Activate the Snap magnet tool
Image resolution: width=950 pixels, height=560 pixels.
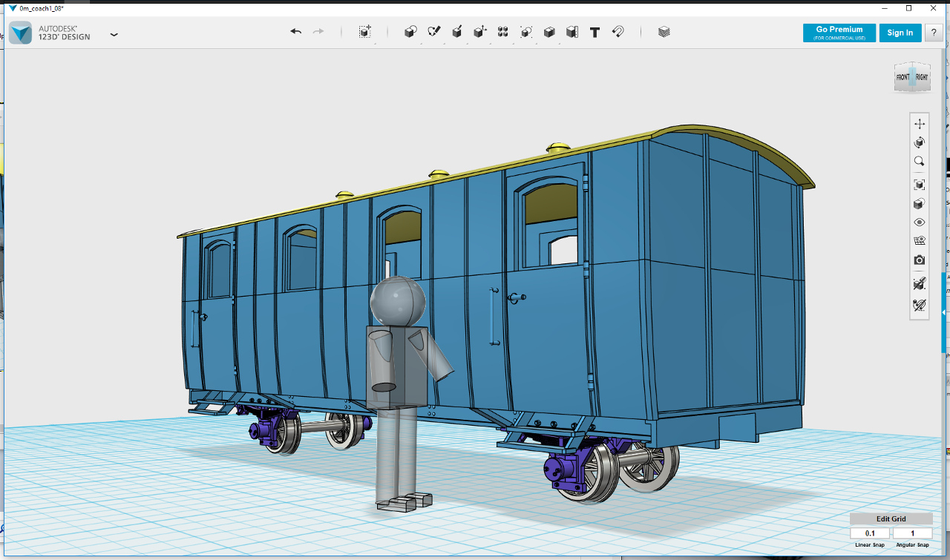point(617,32)
